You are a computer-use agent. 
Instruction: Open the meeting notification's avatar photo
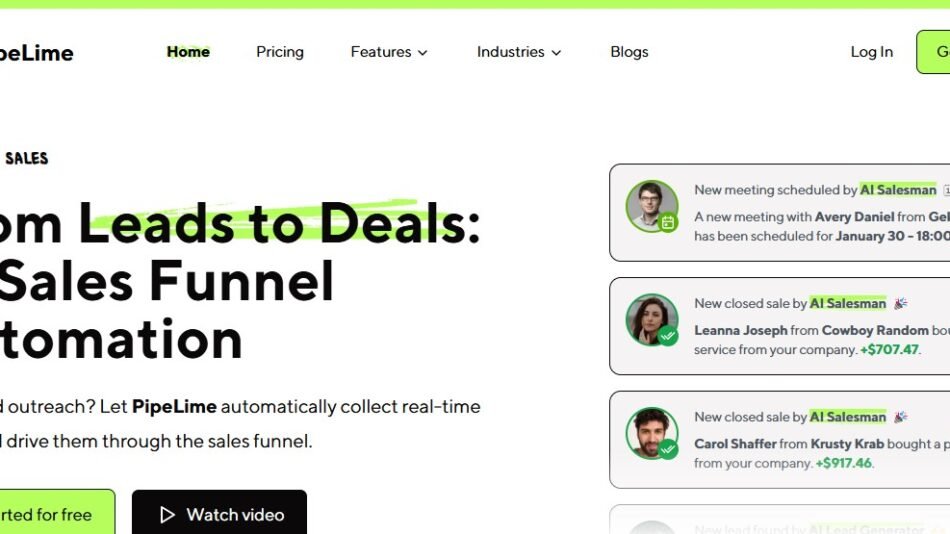click(651, 206)
